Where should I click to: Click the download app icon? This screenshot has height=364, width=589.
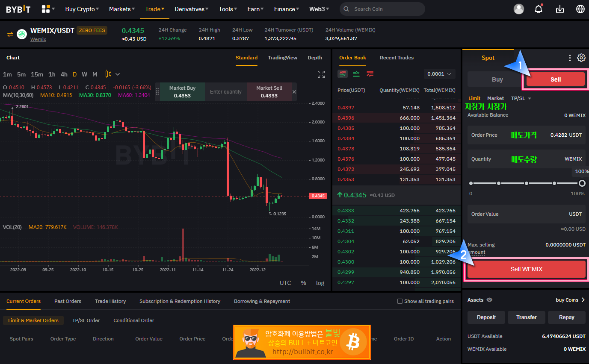pyautogui.click(x=560, y=9)
